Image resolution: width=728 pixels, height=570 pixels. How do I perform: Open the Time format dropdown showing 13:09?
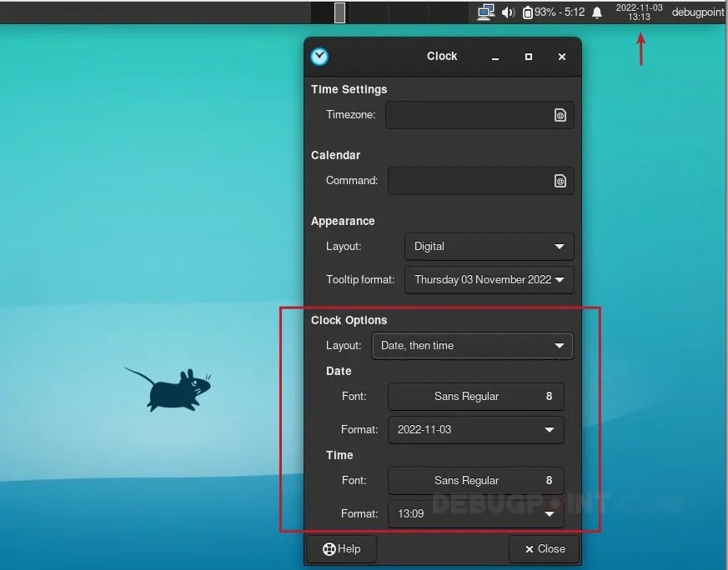[x=475, y=514]
